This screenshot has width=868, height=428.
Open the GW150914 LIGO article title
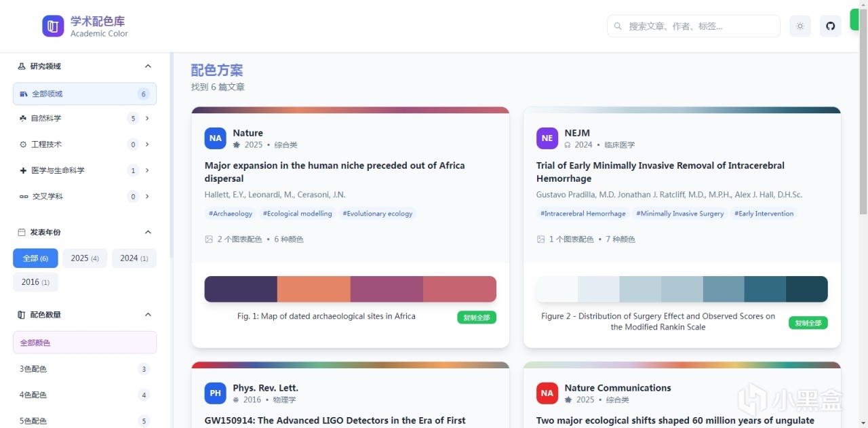335,421
